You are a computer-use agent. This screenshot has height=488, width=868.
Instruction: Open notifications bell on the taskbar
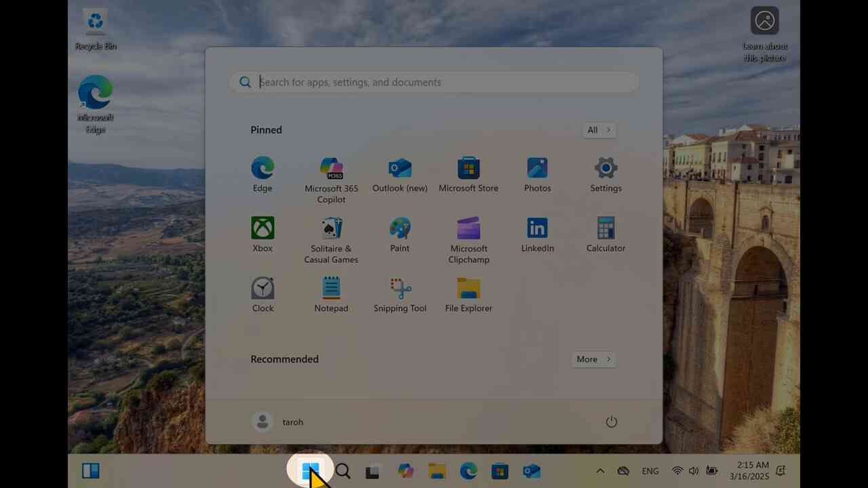click(x=781, y=470)
